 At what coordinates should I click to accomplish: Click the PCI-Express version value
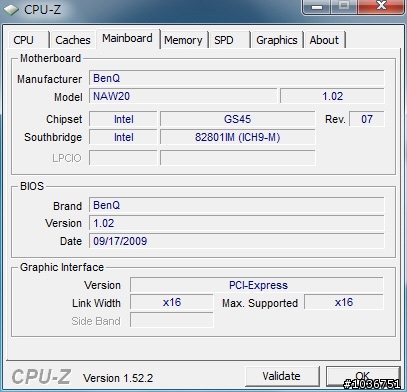pyautogui.click(x=257, y=285)
